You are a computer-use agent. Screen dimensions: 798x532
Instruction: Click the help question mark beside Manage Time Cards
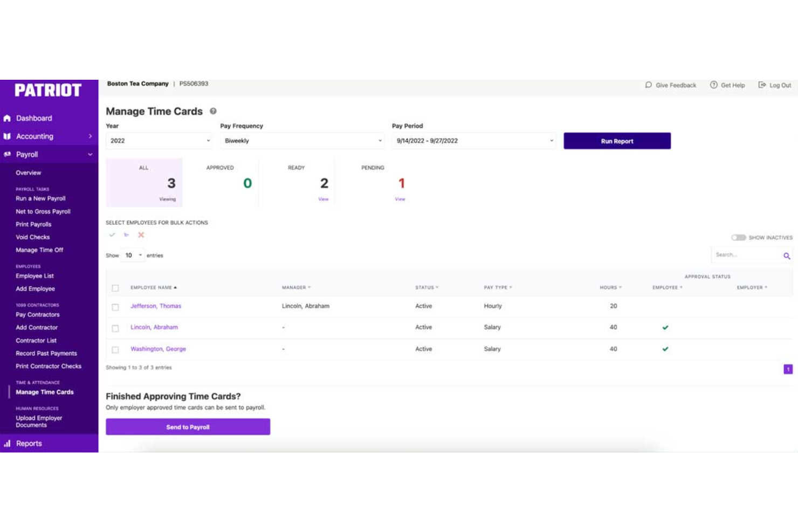(213, 111)
